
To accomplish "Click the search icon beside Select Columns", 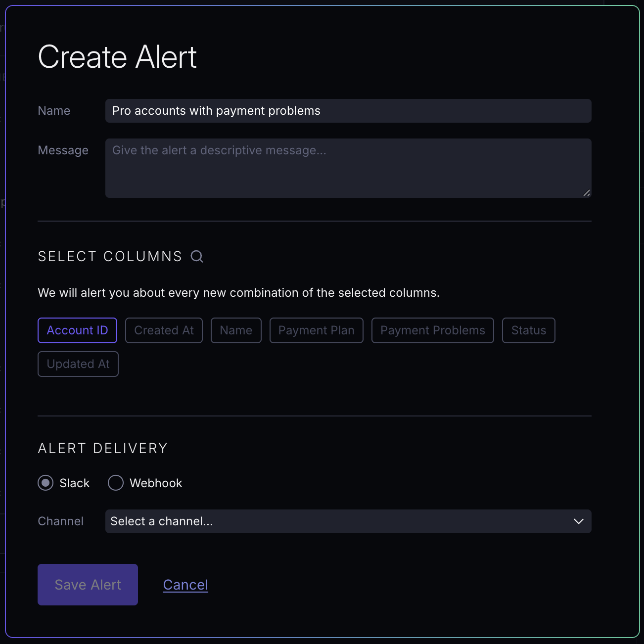I will 197,256.
